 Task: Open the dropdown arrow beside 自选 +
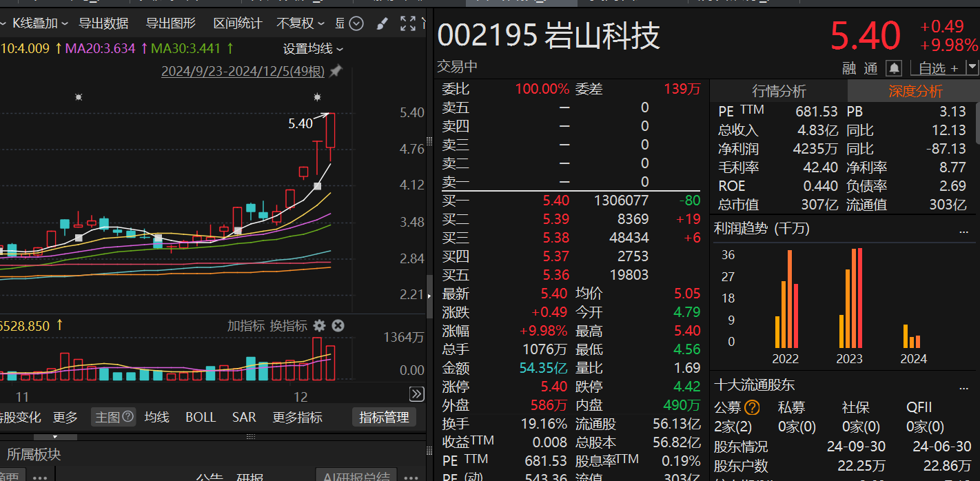[972, 68]
